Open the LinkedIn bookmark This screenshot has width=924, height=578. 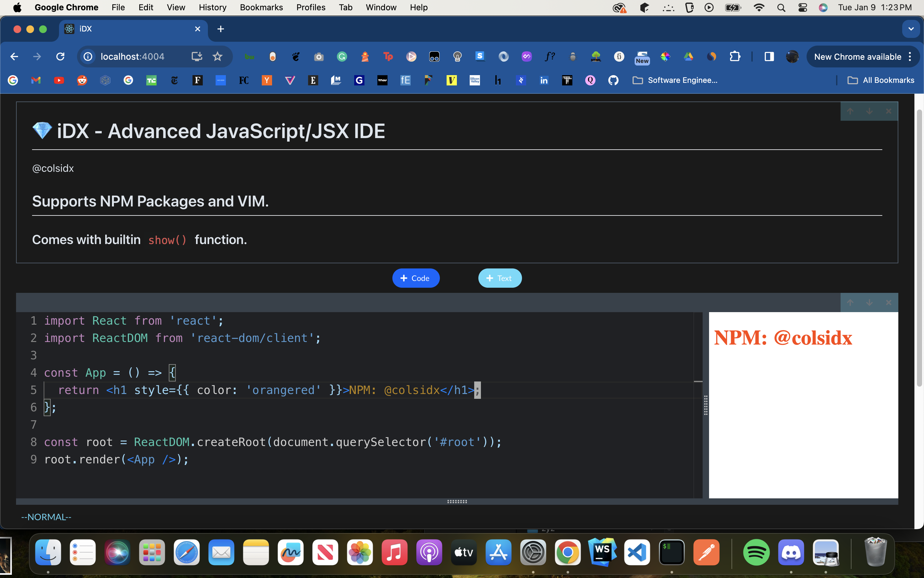point(544,80)
